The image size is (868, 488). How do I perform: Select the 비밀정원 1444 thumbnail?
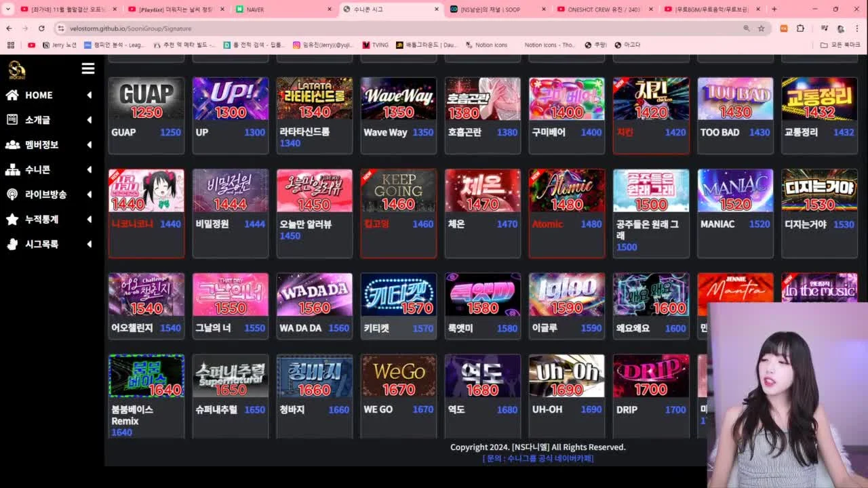point(231,191)
